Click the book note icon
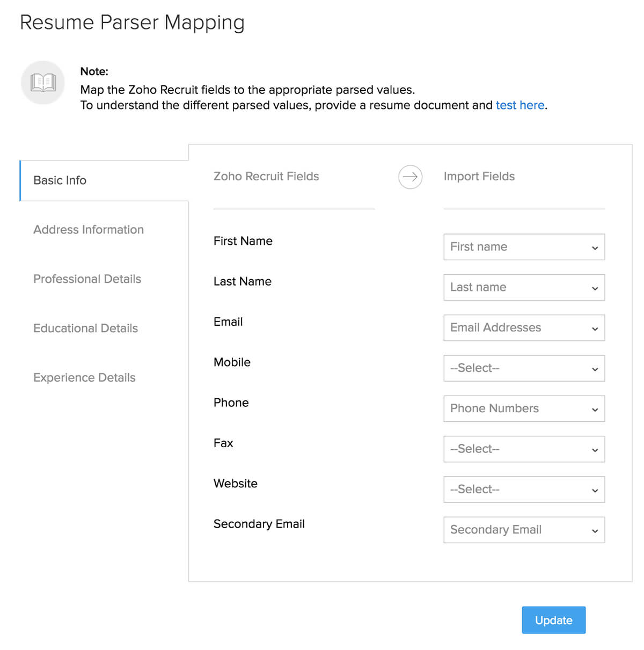The height and width of the screenshot is (650, 644). pyautogui.click(x=42, y=83)
